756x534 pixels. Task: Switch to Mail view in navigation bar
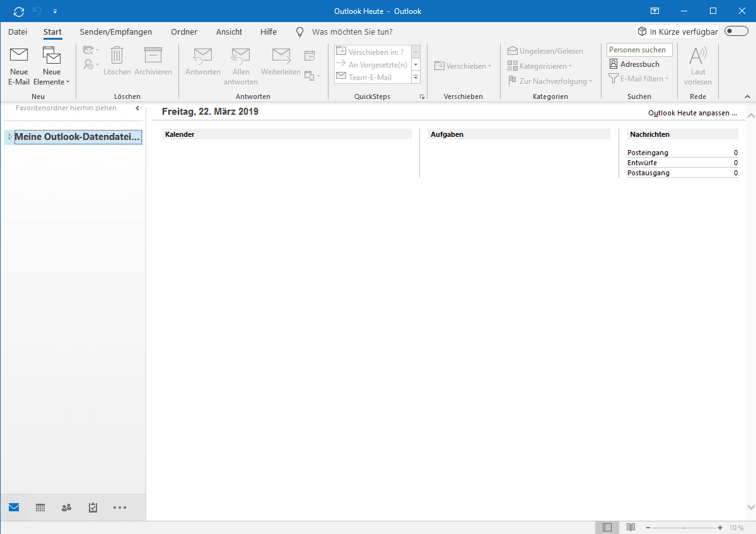click(x=14, y=508)
